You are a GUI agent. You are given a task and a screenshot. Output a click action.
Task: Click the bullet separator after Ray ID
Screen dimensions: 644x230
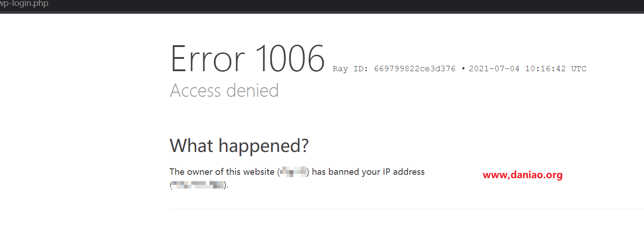pyautogui.click(x=463, y=69)
